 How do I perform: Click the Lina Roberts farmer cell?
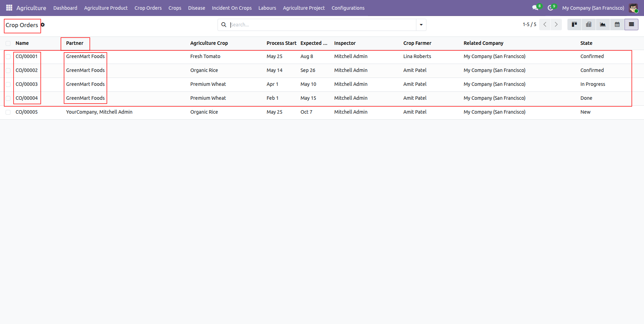[417, 56]
